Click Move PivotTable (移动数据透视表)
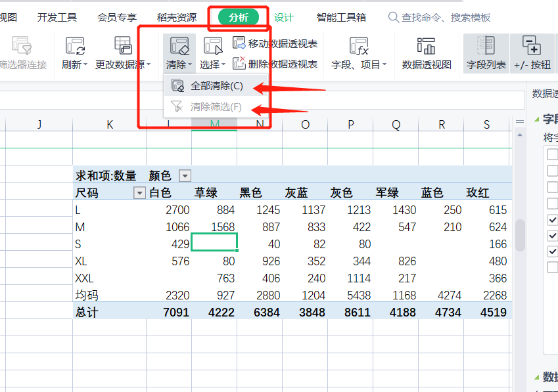The width and height of the screenshot is (558, 392). (x=275, y=43)
